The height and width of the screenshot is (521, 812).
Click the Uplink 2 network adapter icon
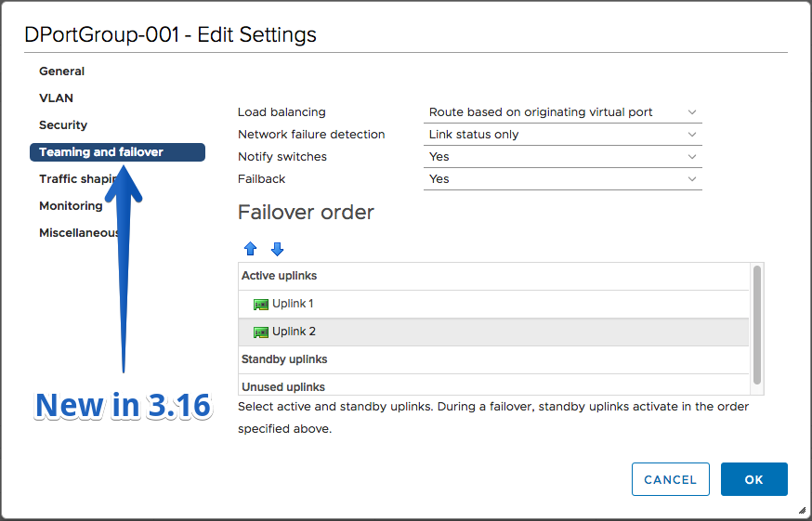(x=261, y=332)
